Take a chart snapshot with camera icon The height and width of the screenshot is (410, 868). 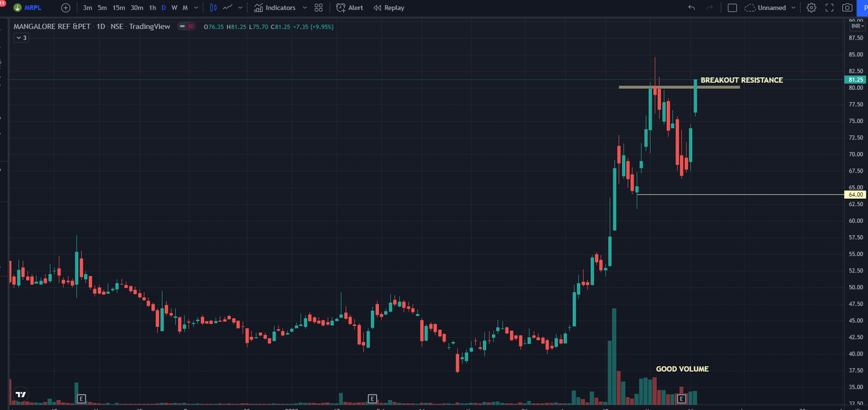point(847,7)
